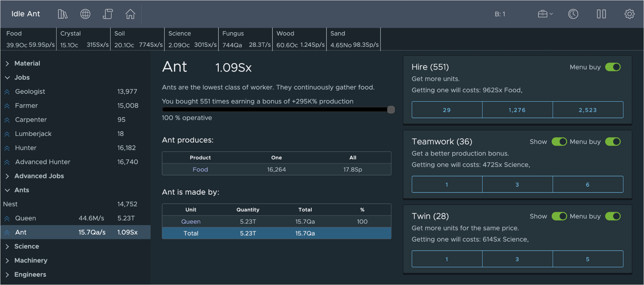Select Queen in the Ants list
This screenshot has width=644, height=285.
point(75,218)
